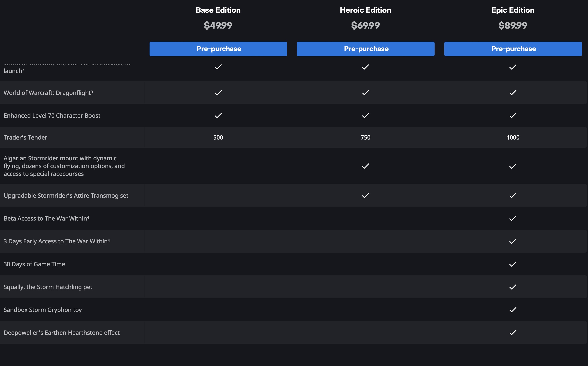The height and width of the screenshot is (366, 588).
Task: Click the Base Edition heading
Action: (218, 10)
